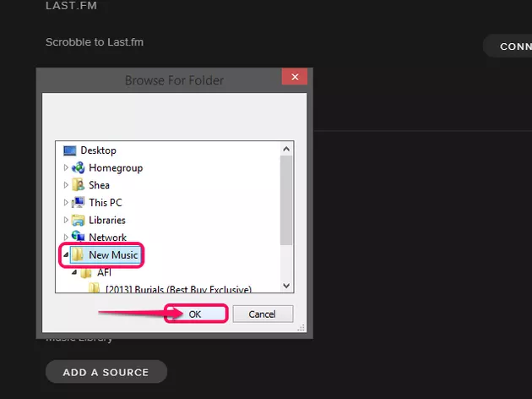Select the Network label in tree
Image resolution: width=532 pixels, height=399 pixels.
pyautogui.click(x=107, y=237)
